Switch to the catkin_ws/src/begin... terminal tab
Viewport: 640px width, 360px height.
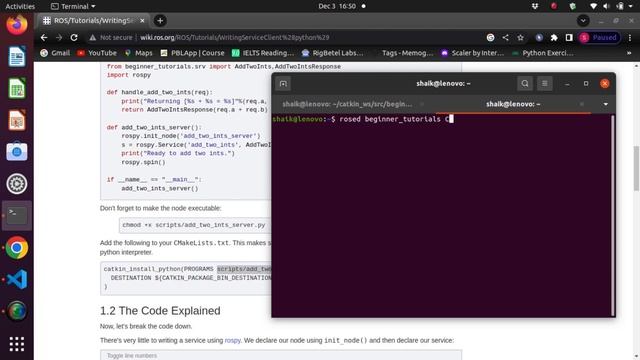(x=347, y=104)
